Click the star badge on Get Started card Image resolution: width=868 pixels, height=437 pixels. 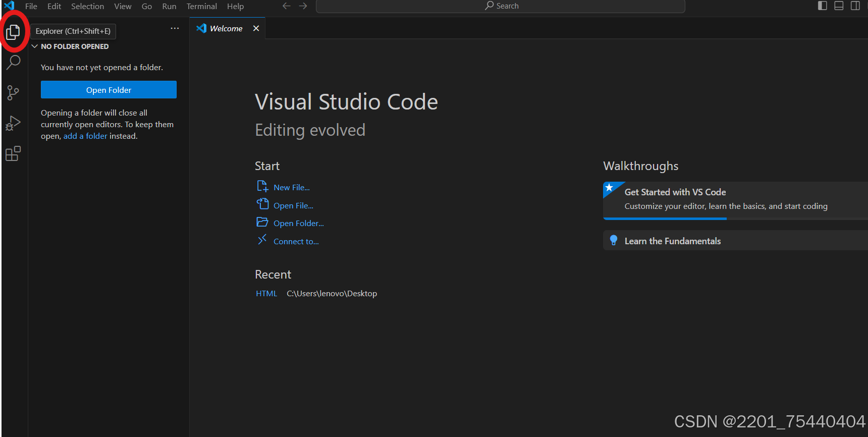[x=609, y=188]
